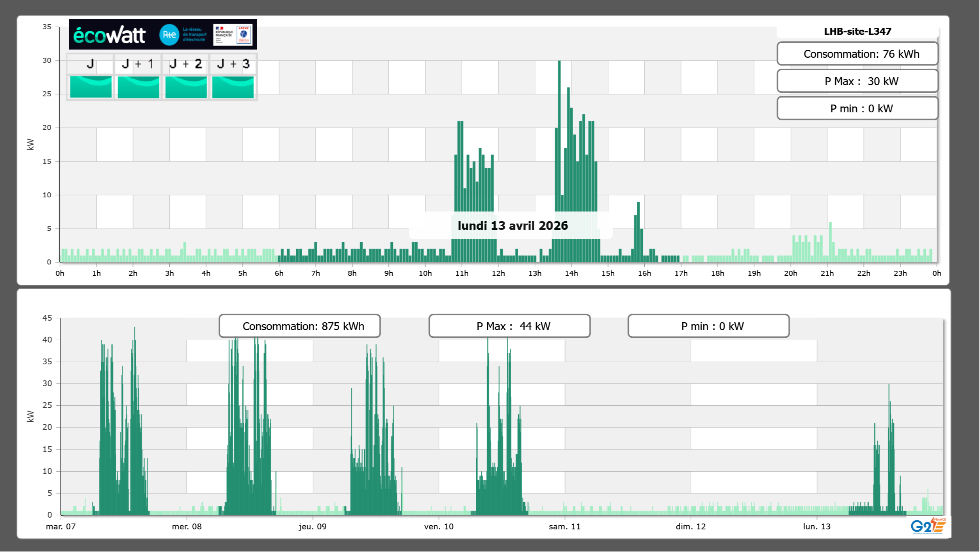Image resolution: width=980 pixels, height=552 pixels.
Task: Click the P Max : 30 kW box
Action: (x=857, y=81)
